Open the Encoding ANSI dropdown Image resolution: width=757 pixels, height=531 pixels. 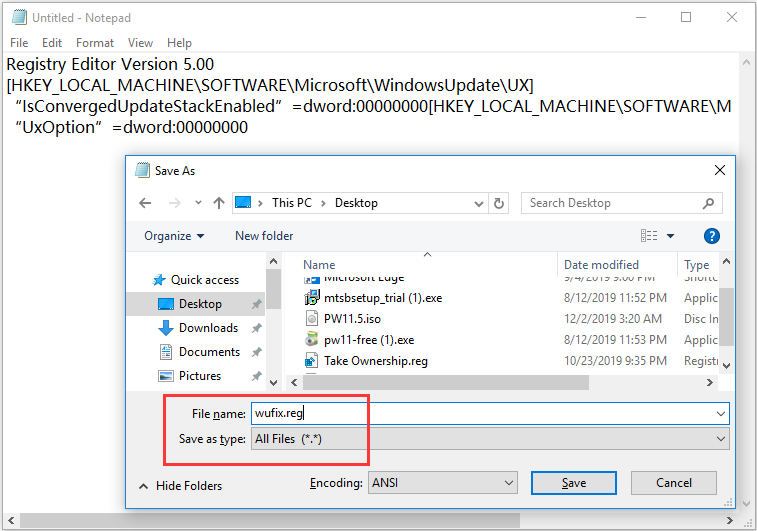point(443,483)
